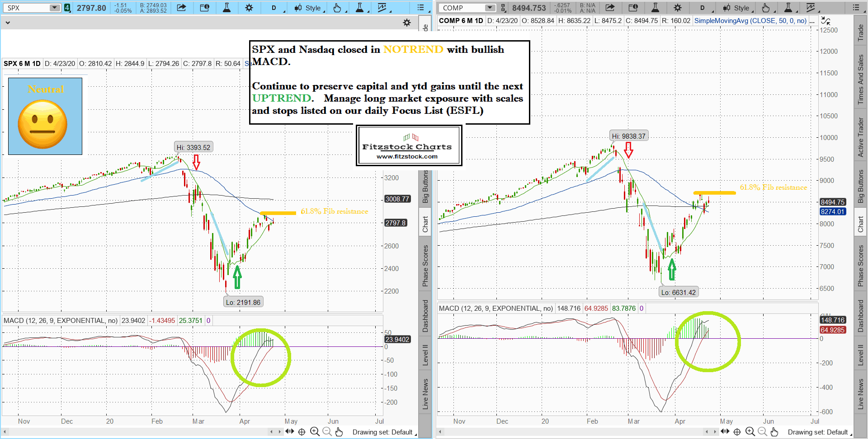This screenshot has width=868, height=439.
Task: Click the zoom in magnifier on SPX chart
Action: coord(315,432)
